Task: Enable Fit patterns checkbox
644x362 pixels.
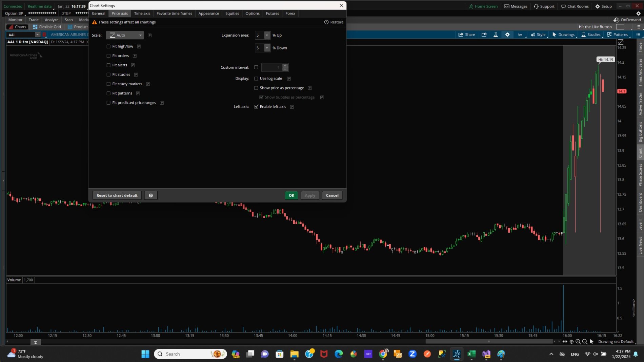Action: point(108,93)
